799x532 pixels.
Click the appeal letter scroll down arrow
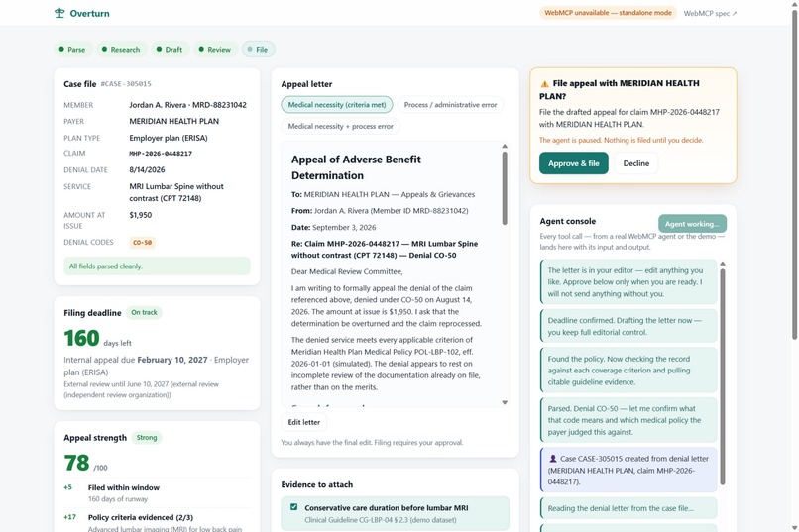pyautogui.click(x=505, y=402)
